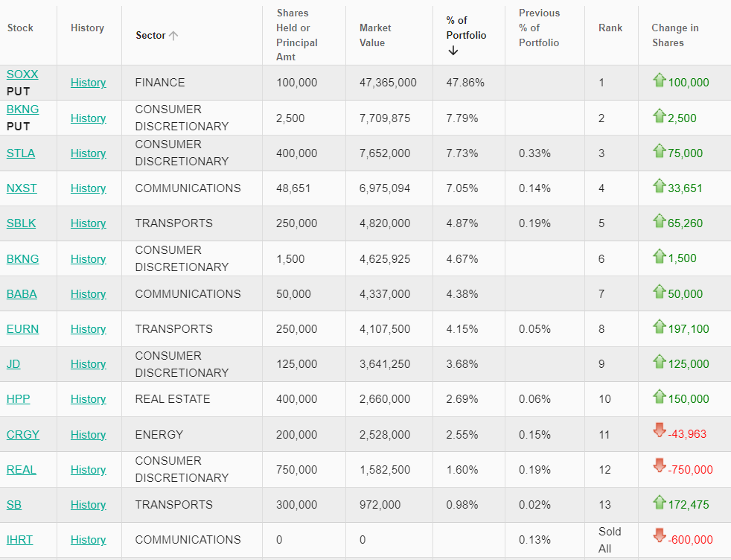This screenshot has width=731, height=560.
Task: Sort by the Rank column header
Action: [610, 28]
